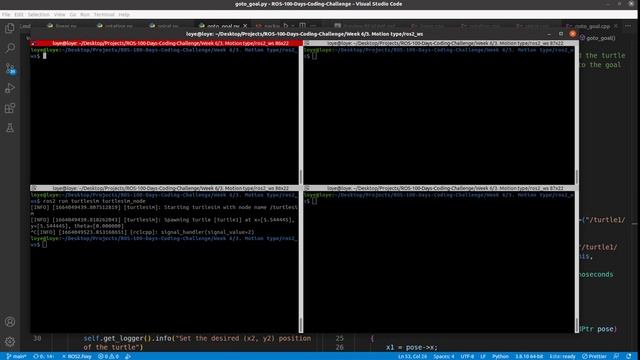
Task: Open the Testing flask view
Action: [10, 128]
